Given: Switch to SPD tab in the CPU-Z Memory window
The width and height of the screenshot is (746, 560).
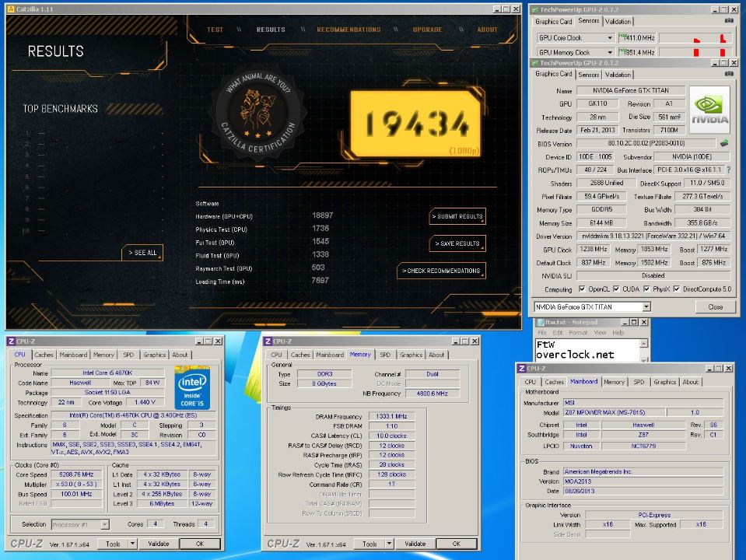Looking at the screenshot, I should click(x=385, y=355).
